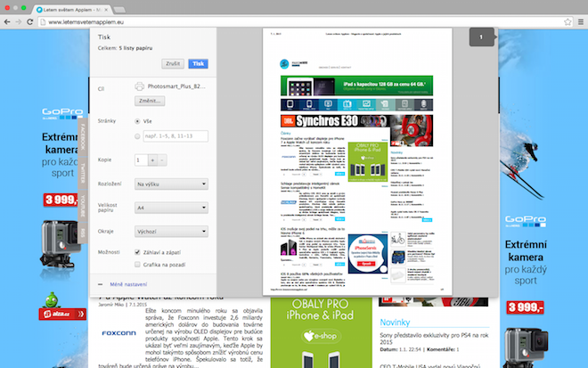
Task: Click the browser forward arrow
Action: click(19, 22)
